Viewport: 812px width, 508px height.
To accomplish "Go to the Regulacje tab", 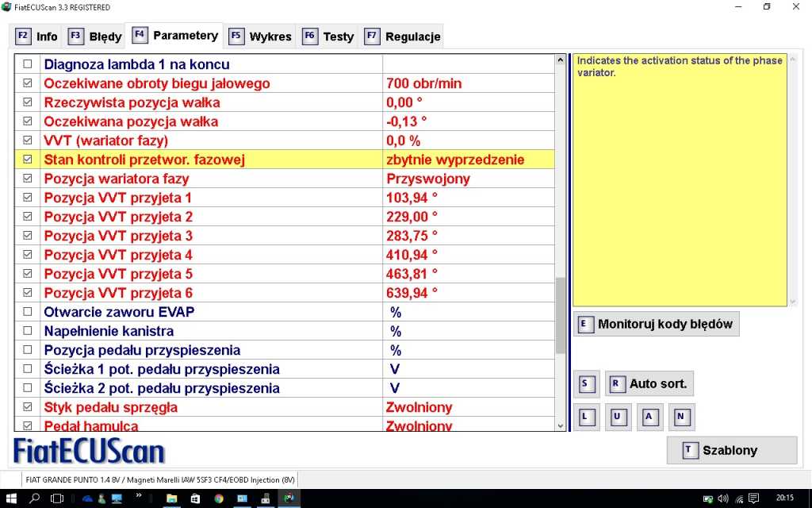I will coord(402,37).
